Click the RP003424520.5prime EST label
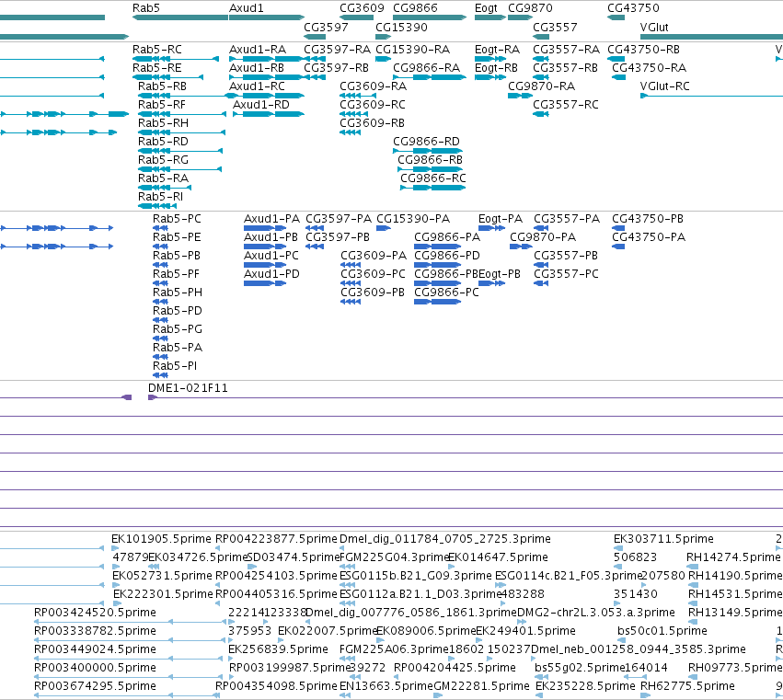 pos(95,613)
